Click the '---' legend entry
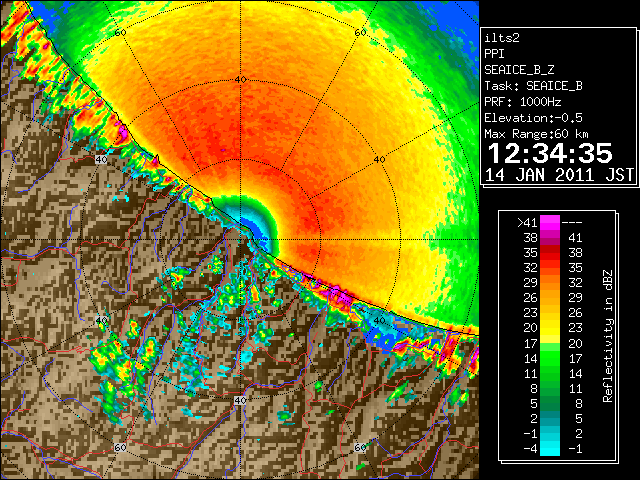The height and width of the screenshot is (480, 640). click(x=572, y=223)
